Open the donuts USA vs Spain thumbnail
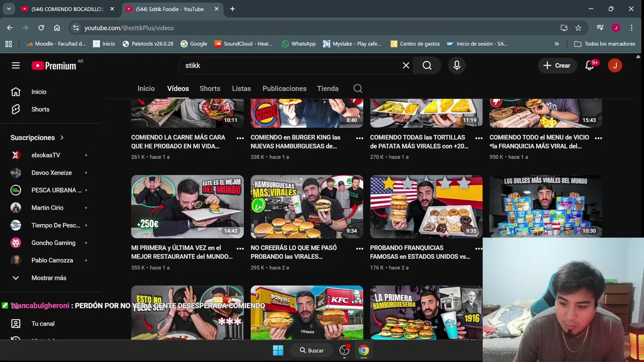Screen dimensions: 644x362 click(x=426, y=207)
